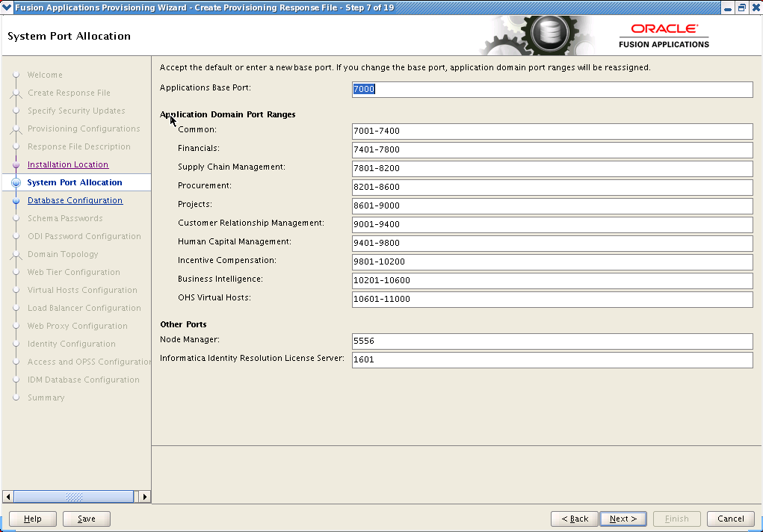Click the System Port Allocation step bullet
The image size is (763, 532).
tap(16, 182)
